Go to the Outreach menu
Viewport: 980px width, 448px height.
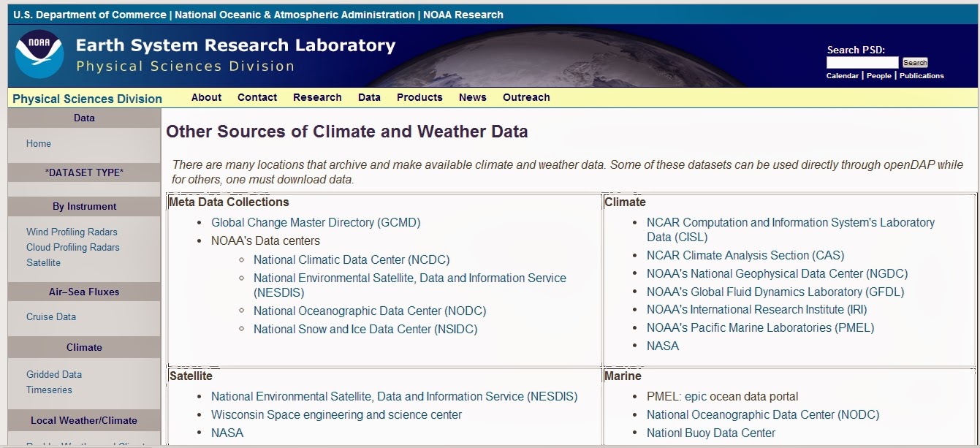[526, 97]
